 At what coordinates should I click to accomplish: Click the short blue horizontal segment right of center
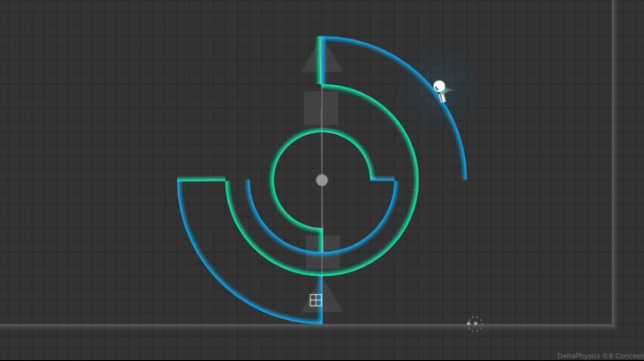[x=383, y=179]
